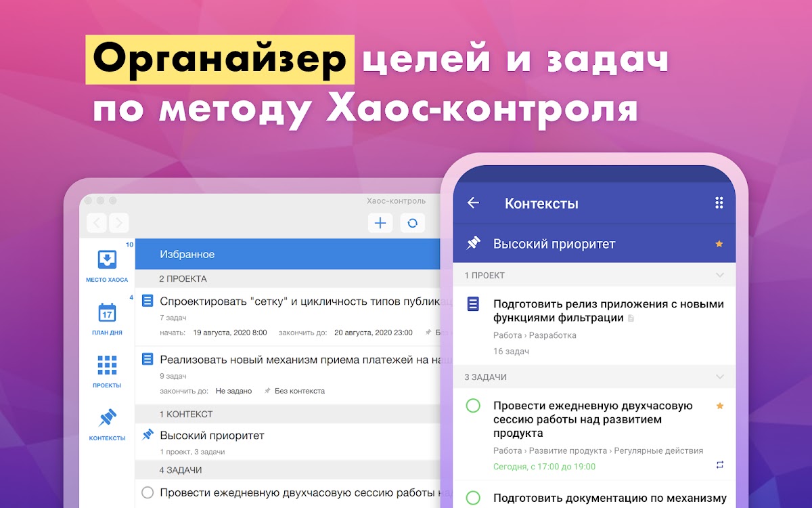Collapse the 1 проект section chevron

(720, 276)
